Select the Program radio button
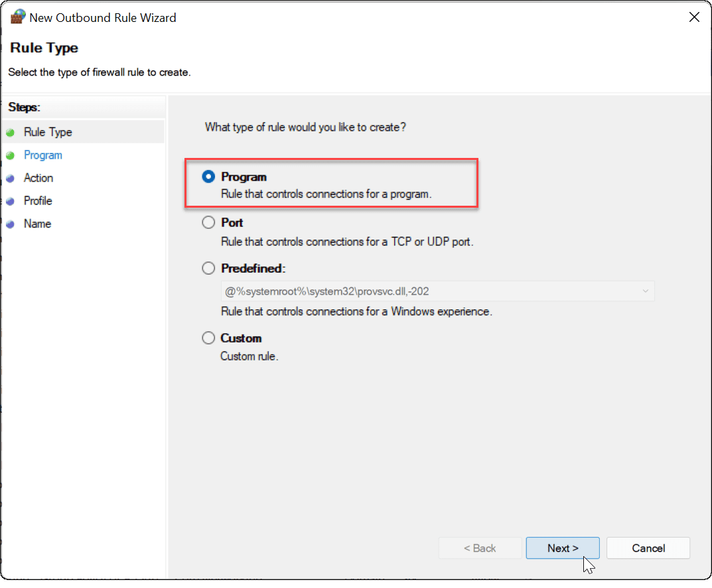The width and height of the screenshot is (712, 588). coord(208,177)
